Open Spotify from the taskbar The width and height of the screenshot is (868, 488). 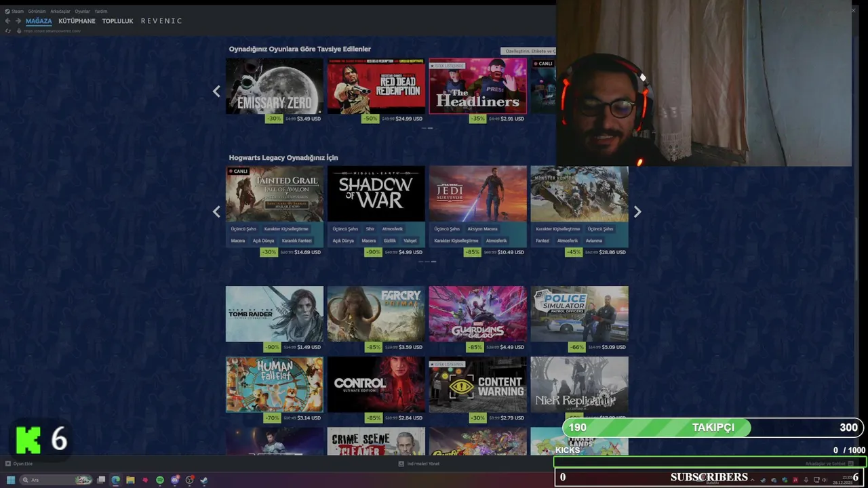click(x=160, y=480)
